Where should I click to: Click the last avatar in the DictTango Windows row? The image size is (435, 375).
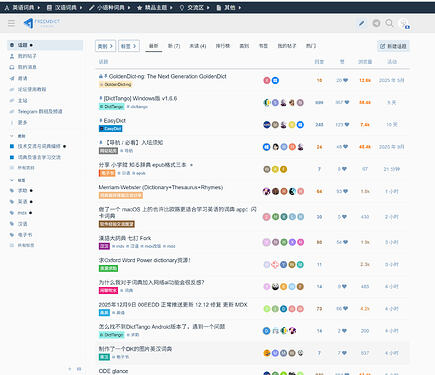300,102
